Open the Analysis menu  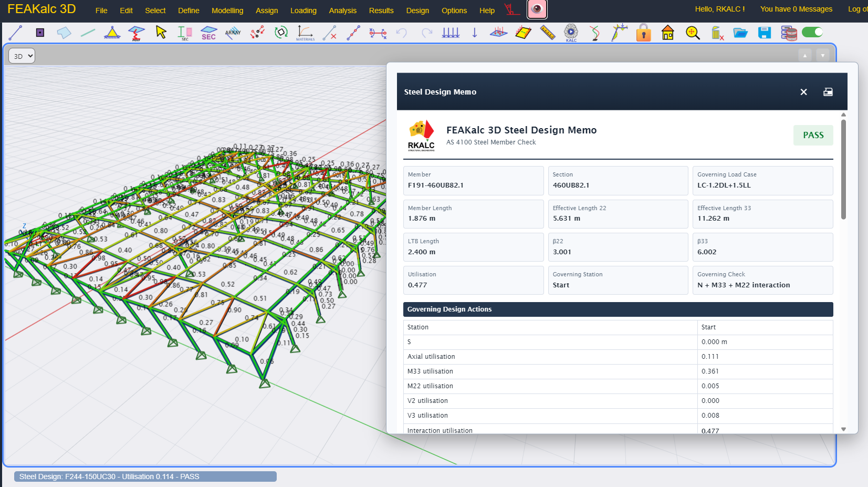(342, 11)
